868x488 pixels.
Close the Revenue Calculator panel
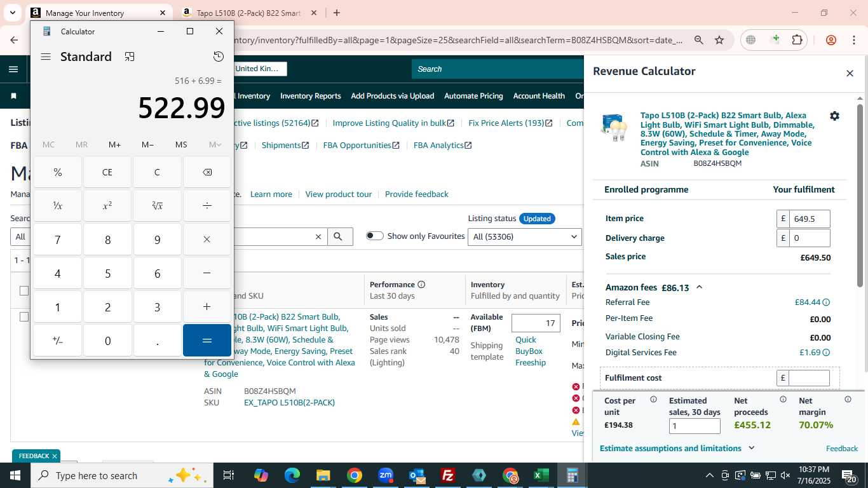pyautogui.click(x=850, y=73)
